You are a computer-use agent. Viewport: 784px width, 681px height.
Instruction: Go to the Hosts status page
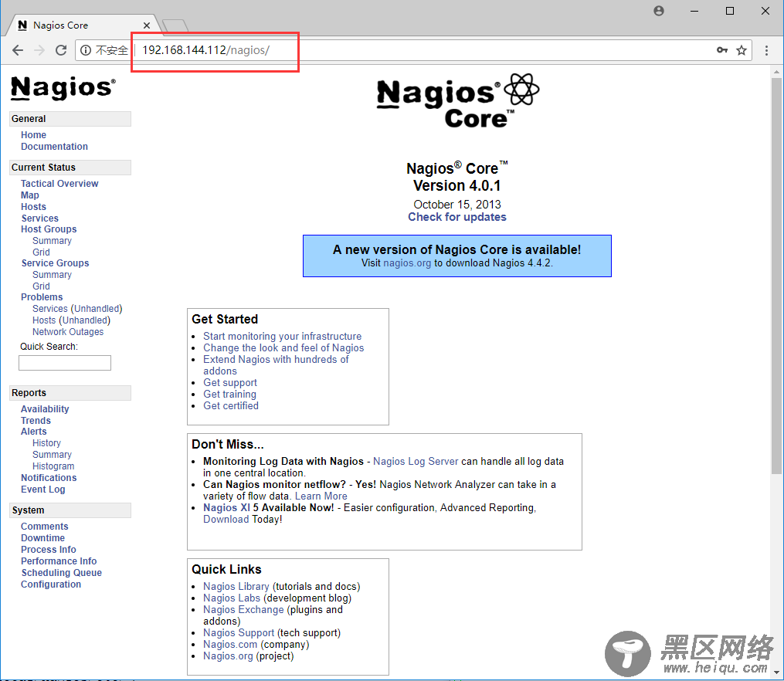click(x=33, y=207)
